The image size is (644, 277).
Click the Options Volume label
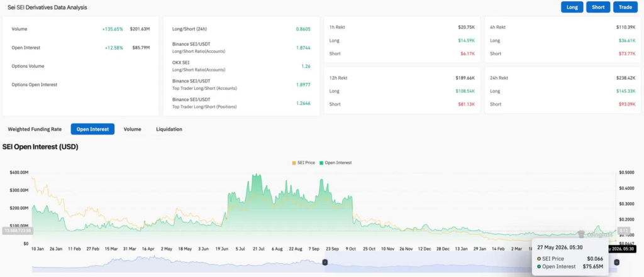click(28, 66)
